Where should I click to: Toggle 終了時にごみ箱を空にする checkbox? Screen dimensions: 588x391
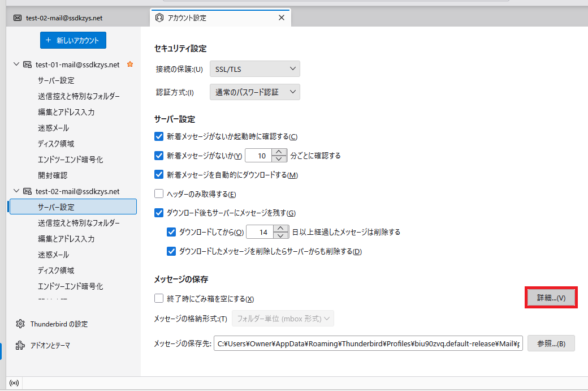[159, 299]
